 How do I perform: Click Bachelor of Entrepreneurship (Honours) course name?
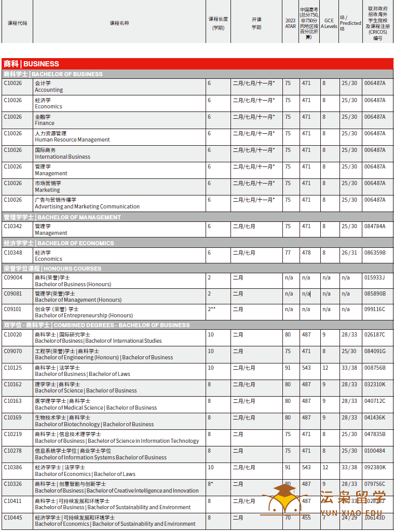tap(84, 316)
